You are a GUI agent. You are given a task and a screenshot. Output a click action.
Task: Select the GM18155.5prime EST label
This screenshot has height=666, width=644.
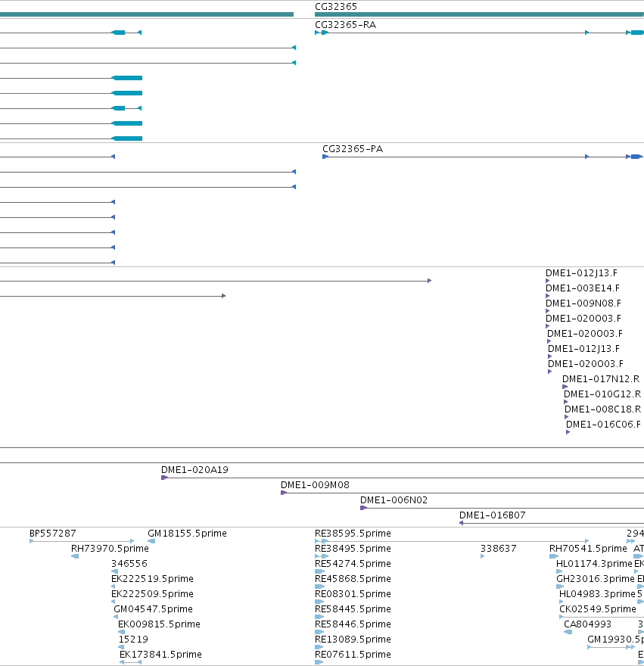187,534
